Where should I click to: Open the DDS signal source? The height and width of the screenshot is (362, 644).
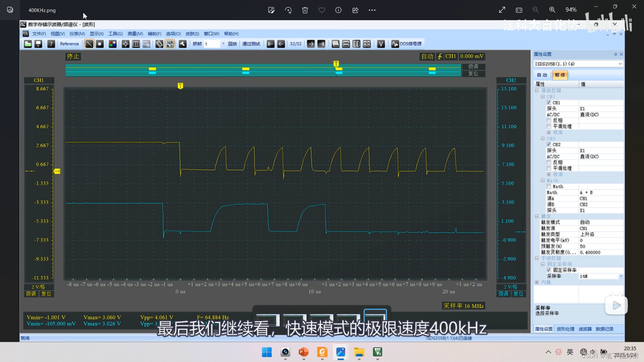click(x=407, y=44)
